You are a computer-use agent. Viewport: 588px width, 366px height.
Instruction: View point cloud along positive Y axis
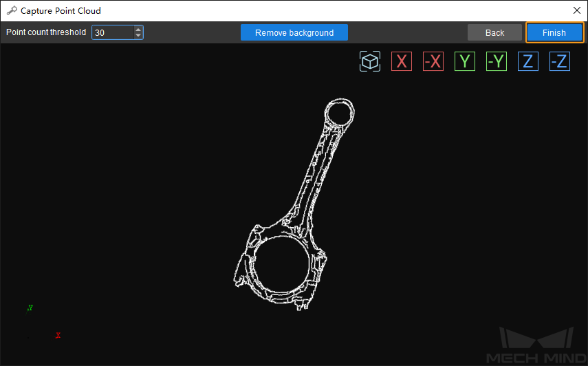point(465,61)
